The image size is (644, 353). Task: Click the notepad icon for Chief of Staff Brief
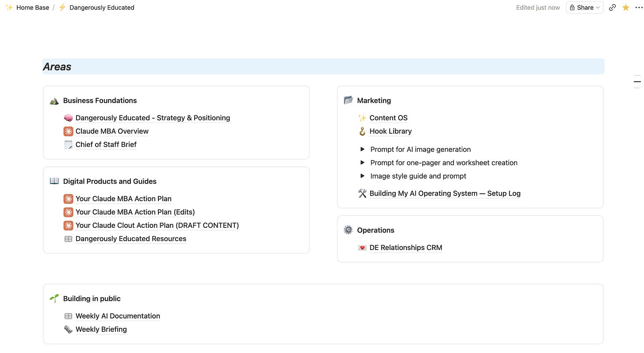68,145
